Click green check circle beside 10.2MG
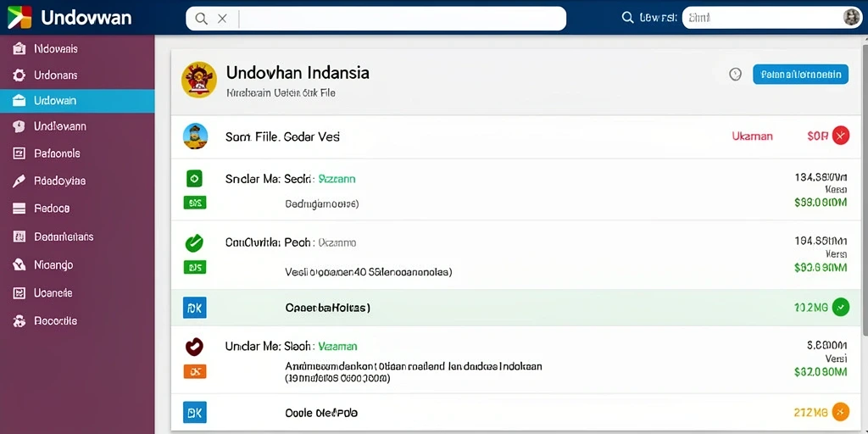868x434 pixels. (x=840, y=307)
